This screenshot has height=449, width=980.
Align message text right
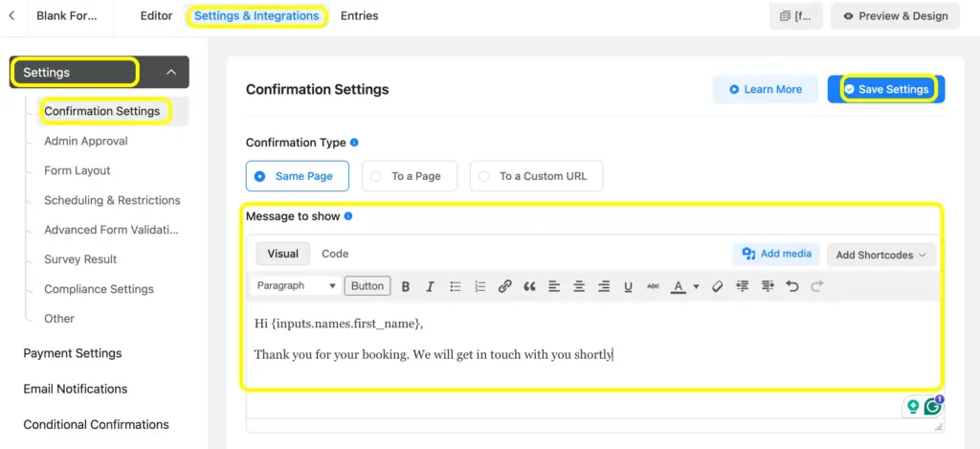tap(604, 286)
